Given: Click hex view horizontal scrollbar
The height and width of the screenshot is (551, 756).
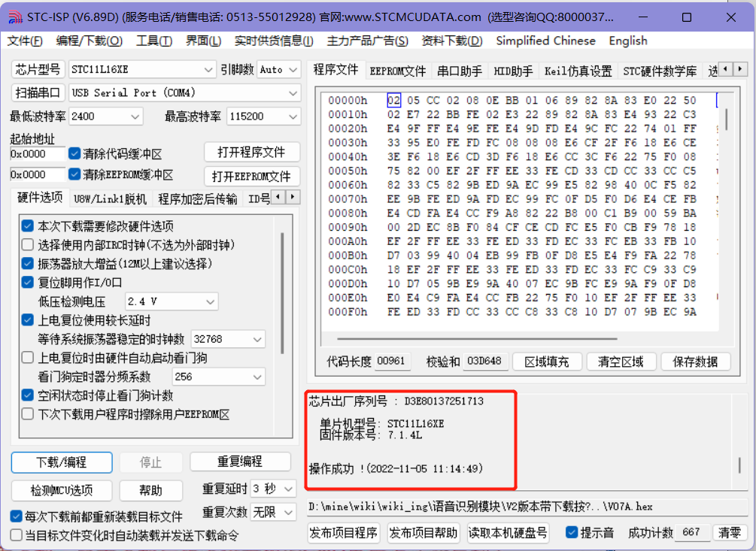Looking at the screenshot, I should point(478,338).
